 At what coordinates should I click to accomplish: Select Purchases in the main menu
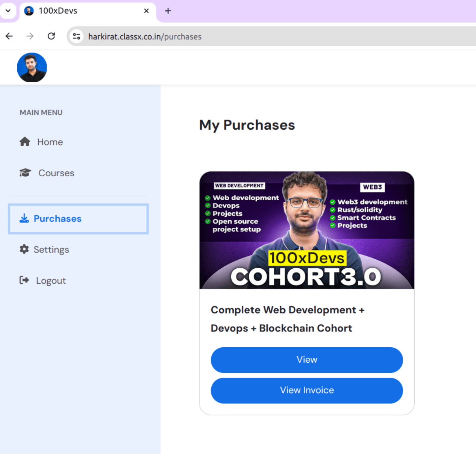click(x=57, y=218)
